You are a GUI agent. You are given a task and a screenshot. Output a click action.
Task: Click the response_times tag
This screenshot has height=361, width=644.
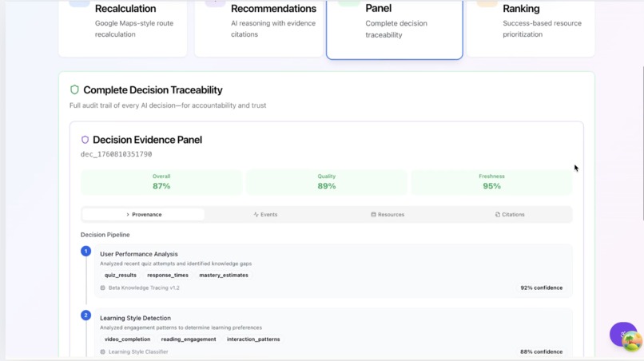(x=168, y=276)
